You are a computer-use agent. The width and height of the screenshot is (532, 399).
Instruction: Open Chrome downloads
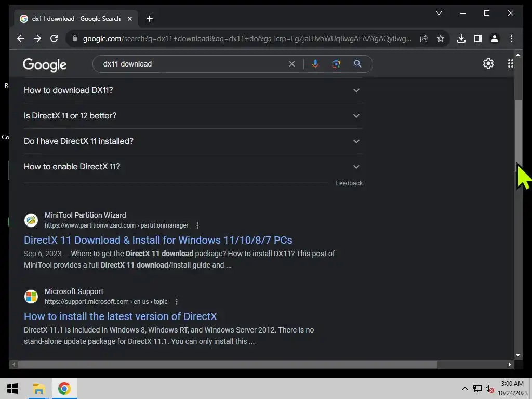pyautogui.click(x=461, y=38)
